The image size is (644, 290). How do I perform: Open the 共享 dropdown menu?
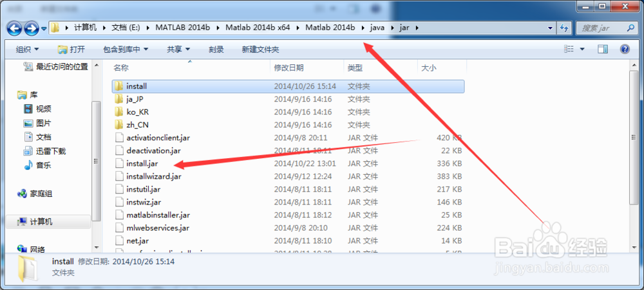pos(178,50)
